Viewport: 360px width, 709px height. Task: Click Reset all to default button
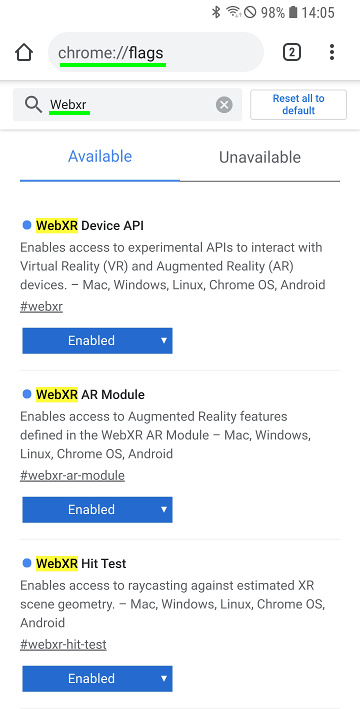click(298, 104)
